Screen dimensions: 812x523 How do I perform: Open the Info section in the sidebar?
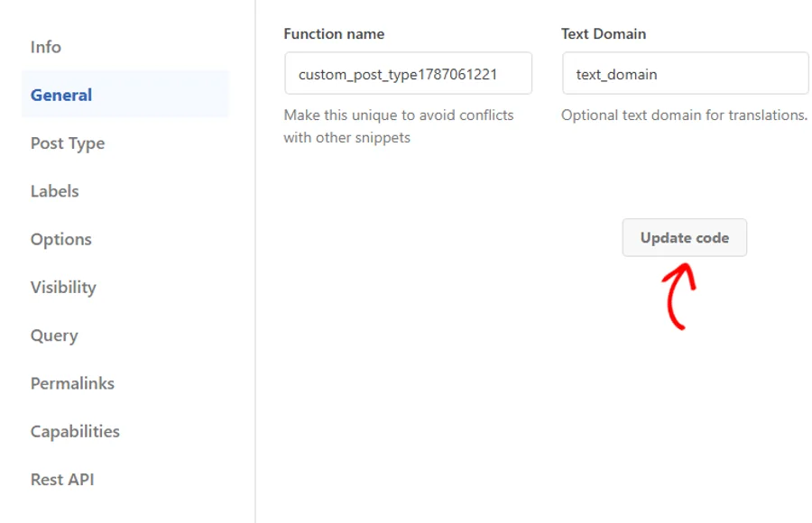[46, 47]
